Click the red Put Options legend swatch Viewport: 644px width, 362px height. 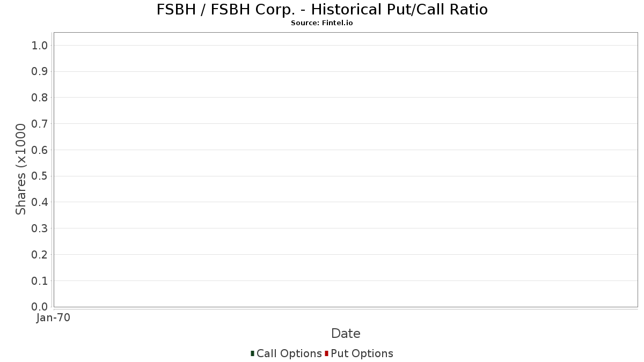click(x=326, y=353)
